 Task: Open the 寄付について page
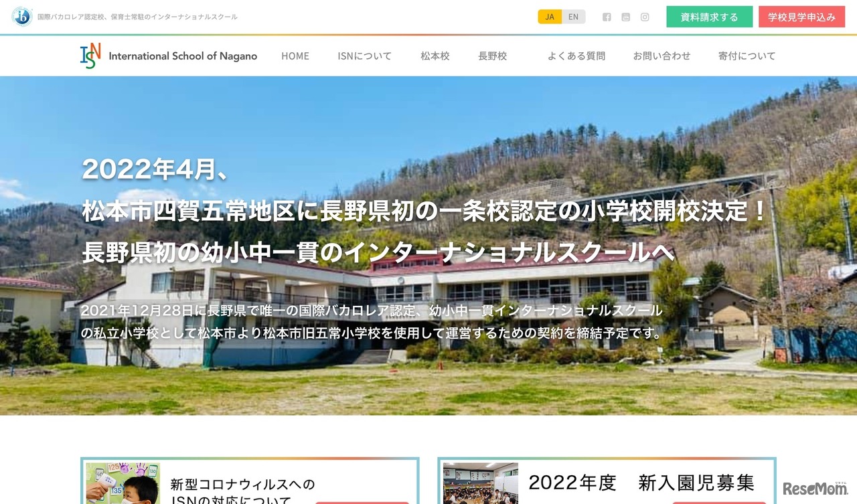point(747,56)
